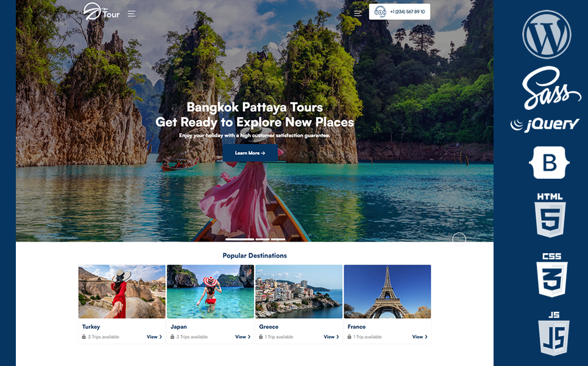This screenshot has height=366, width=588.
Task: Click the Bootstrap B logo icon
Action: [549, 162]
